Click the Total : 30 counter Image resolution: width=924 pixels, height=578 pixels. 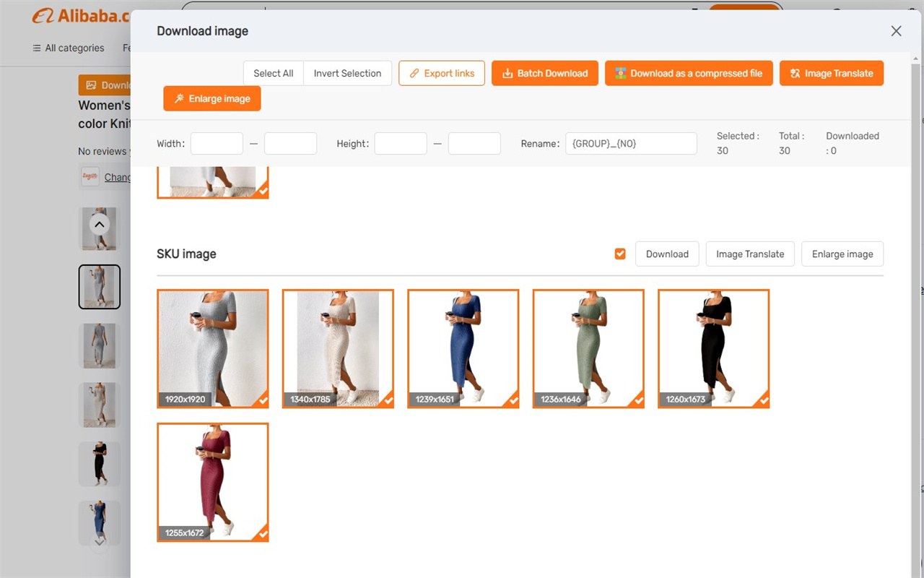[792, 143]
